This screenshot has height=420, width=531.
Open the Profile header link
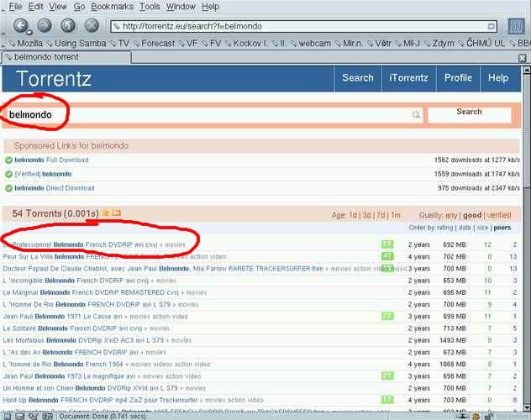(458, 78)
